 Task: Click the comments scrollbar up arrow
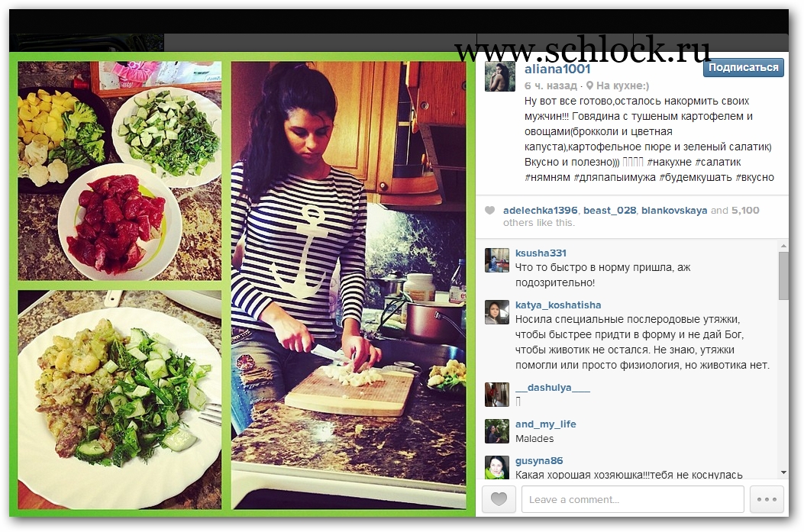click(x=783, y=246)
